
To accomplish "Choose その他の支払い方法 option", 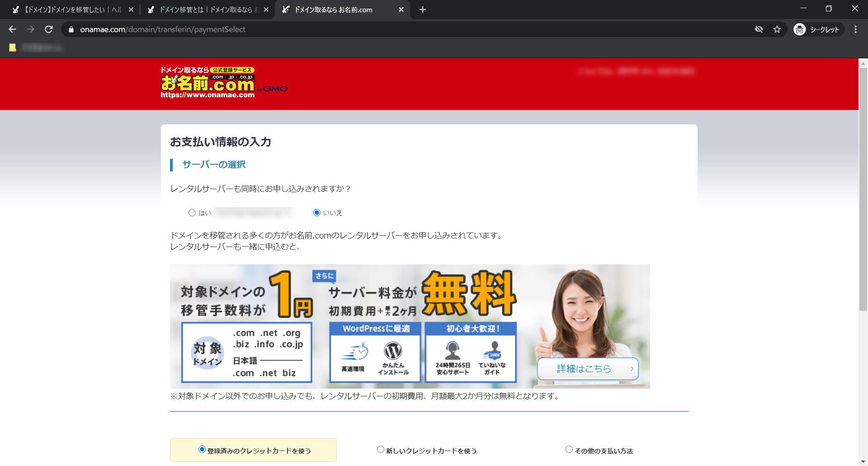I will [x=569, y=449].
